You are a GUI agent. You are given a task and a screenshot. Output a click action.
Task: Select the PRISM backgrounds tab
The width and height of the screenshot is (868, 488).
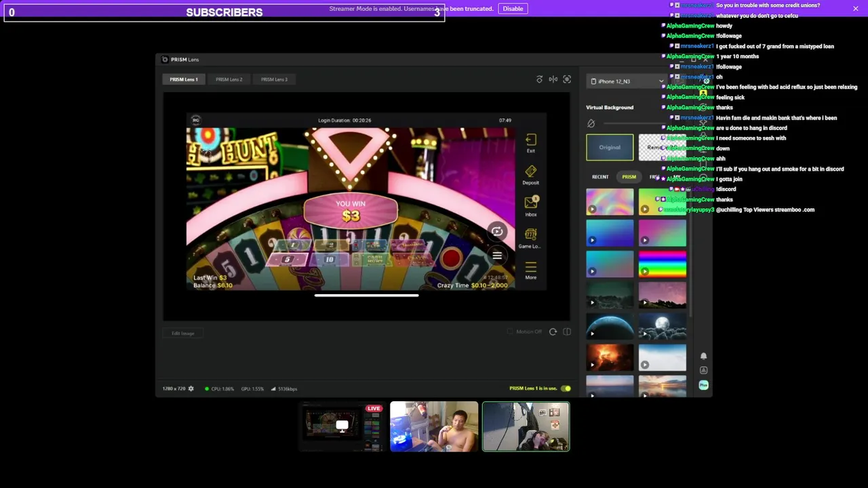pyautogui.click(x=629, y=177)
